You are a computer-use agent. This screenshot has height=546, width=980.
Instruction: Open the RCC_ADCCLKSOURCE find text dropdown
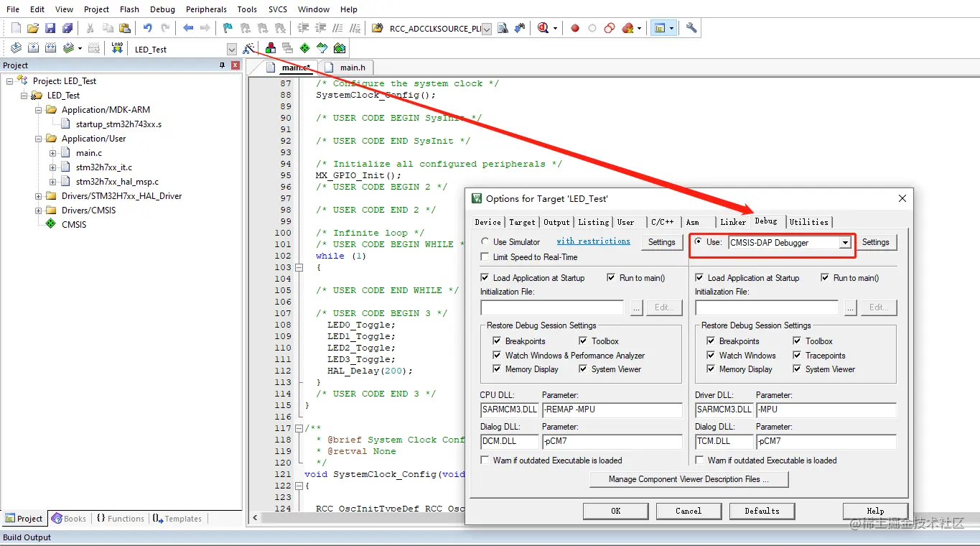coord(487,29)
